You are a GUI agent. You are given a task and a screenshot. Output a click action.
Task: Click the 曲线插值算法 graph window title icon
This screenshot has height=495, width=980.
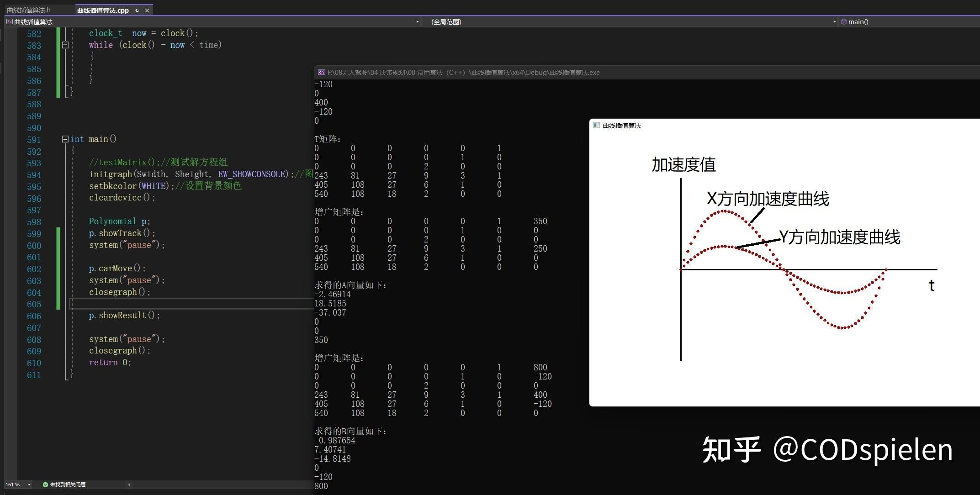click(x=596, y=125)
